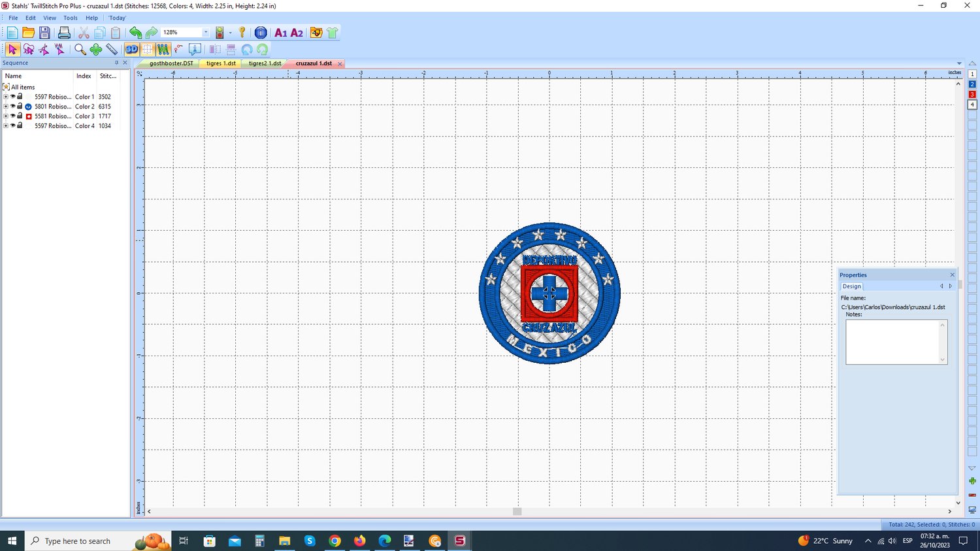Viewport: 980px width, 551px height.
Task: Select palette color swatch 1 (white)
Action: pos(972,75)
